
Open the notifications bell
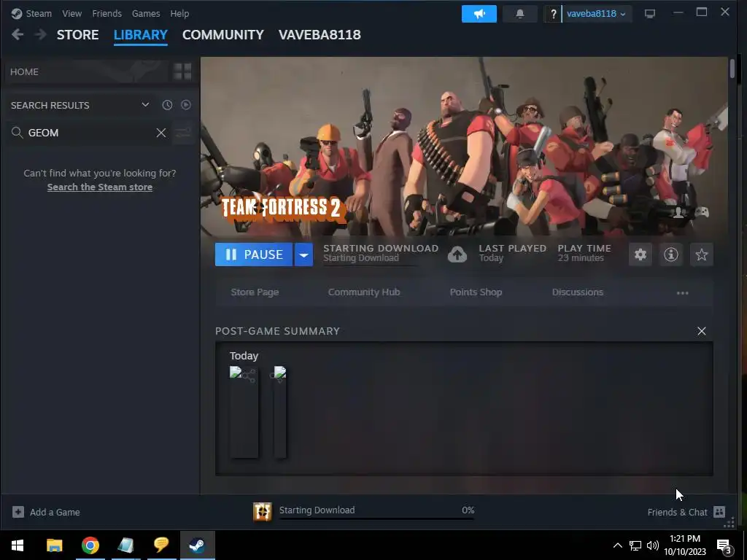coord(519,14)
